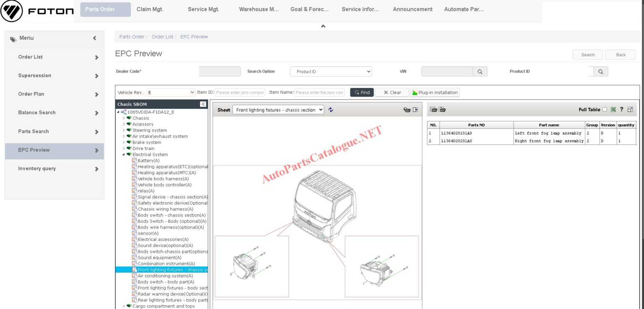Click the Dealer Code input field
This screenshot has width=644, height=309.
(220, 71)
